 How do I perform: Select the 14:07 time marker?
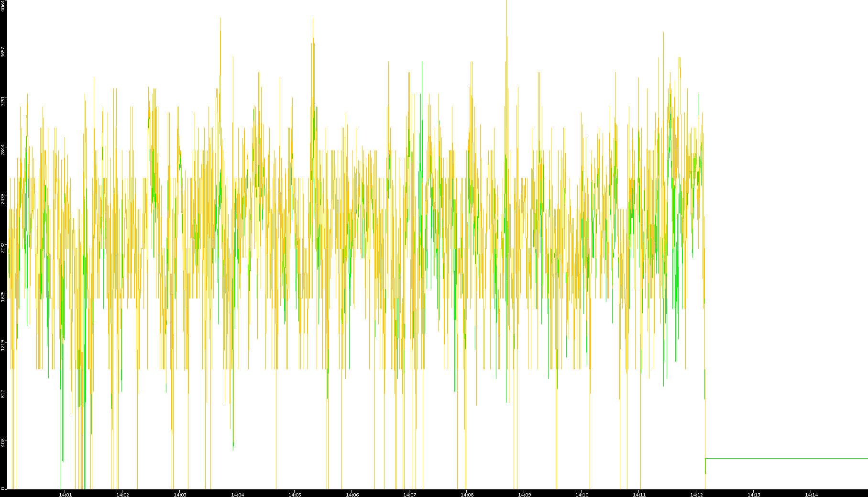click(x=409, y=494)
